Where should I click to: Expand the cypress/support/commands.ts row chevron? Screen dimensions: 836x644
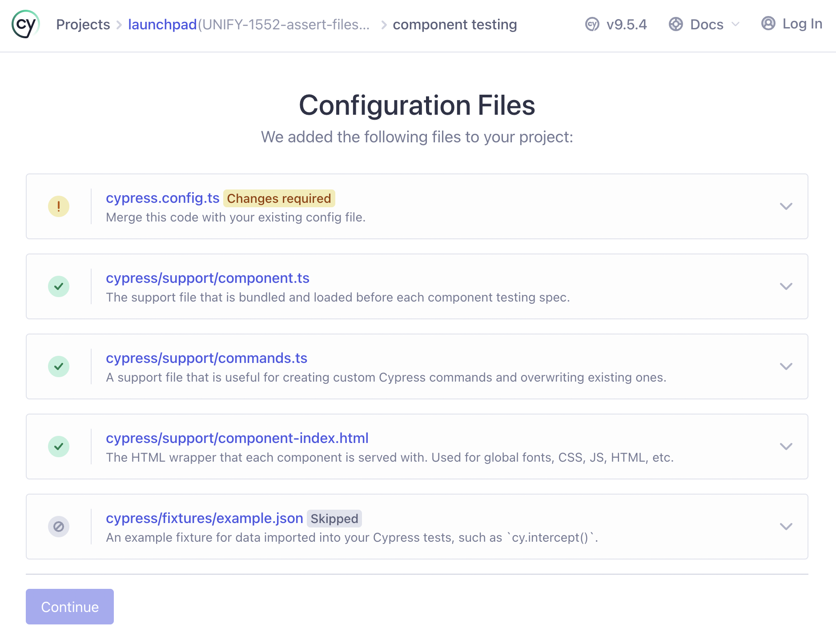tap(786, 366)
